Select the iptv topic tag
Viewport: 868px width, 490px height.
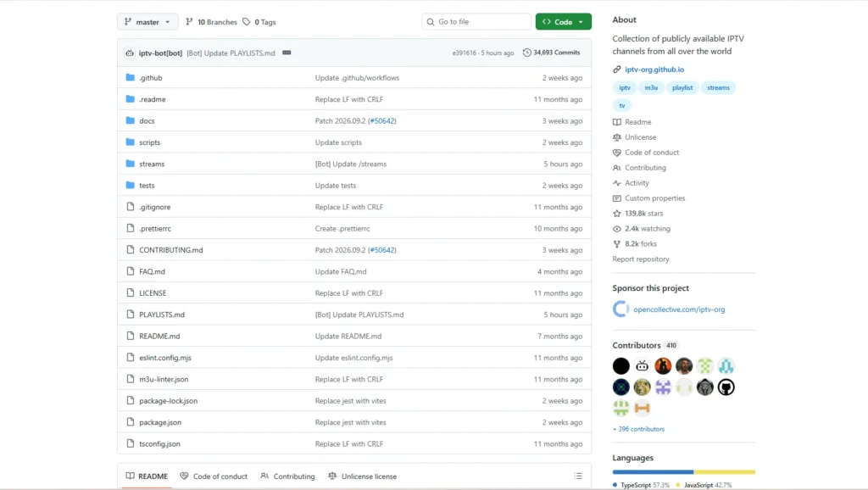pyautogui.click(x=625, y=87)
